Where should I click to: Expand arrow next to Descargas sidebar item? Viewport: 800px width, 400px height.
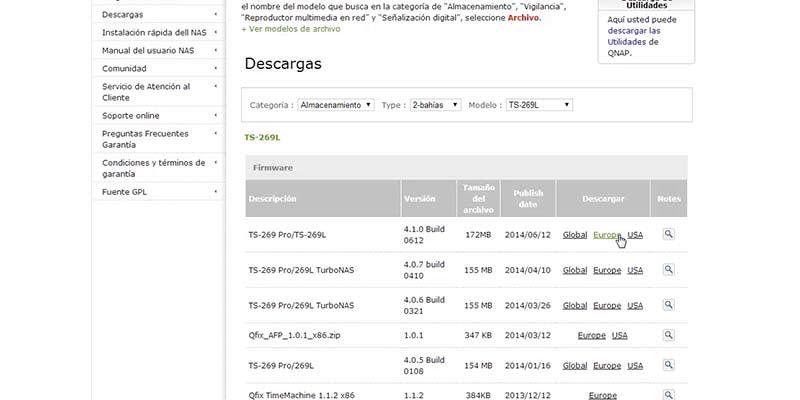215,14
